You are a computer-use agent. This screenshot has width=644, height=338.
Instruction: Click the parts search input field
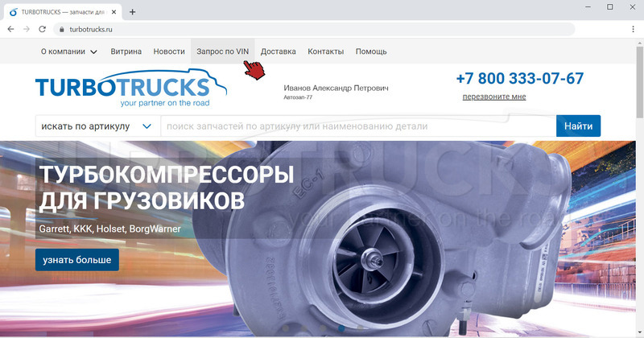[x=358, y=126]
